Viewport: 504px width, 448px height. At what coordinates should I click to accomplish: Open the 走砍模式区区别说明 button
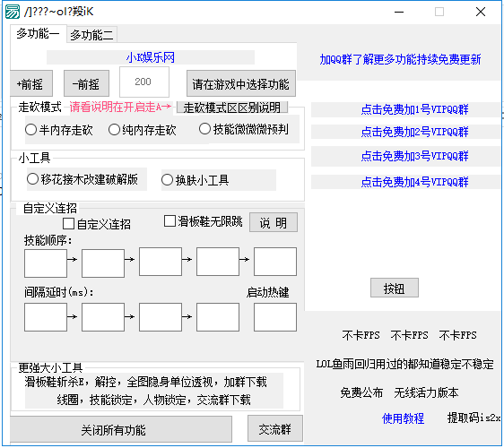pyautogui.click(x=232, y=108)
